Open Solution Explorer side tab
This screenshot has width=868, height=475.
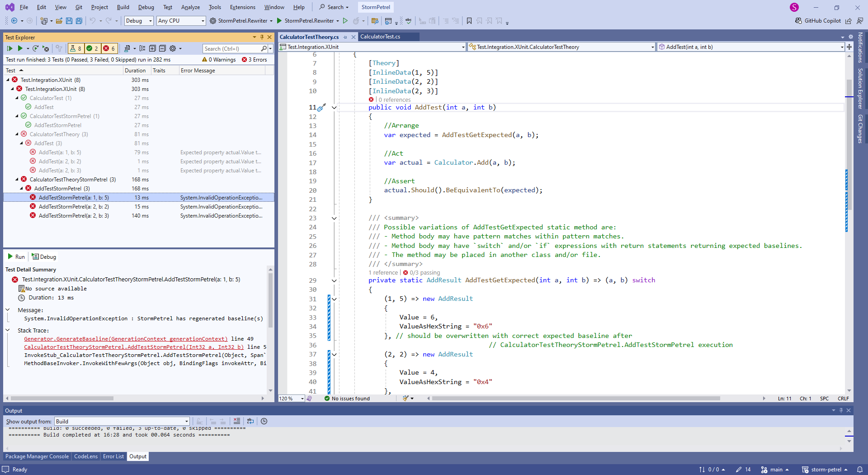pyautogui.click(x=860, y=88)
